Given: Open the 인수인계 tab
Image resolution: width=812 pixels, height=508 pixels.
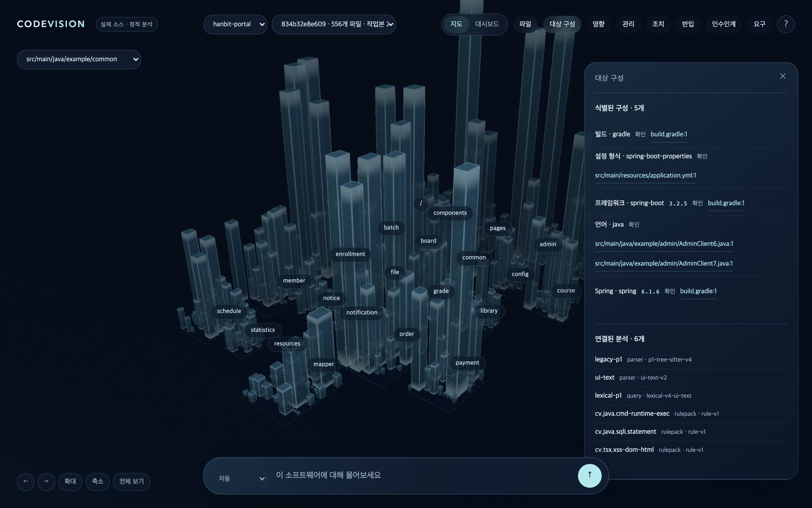Looking at the screenshot, I should (x=724, y=24).
